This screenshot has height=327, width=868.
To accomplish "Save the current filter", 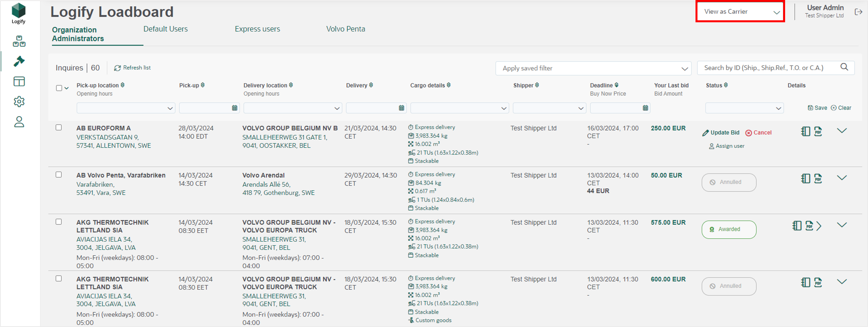I will [817, 108].
